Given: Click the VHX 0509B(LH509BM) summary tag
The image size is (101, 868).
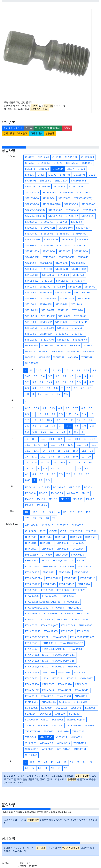Looking at the screenshot, I should coord(48,128).
